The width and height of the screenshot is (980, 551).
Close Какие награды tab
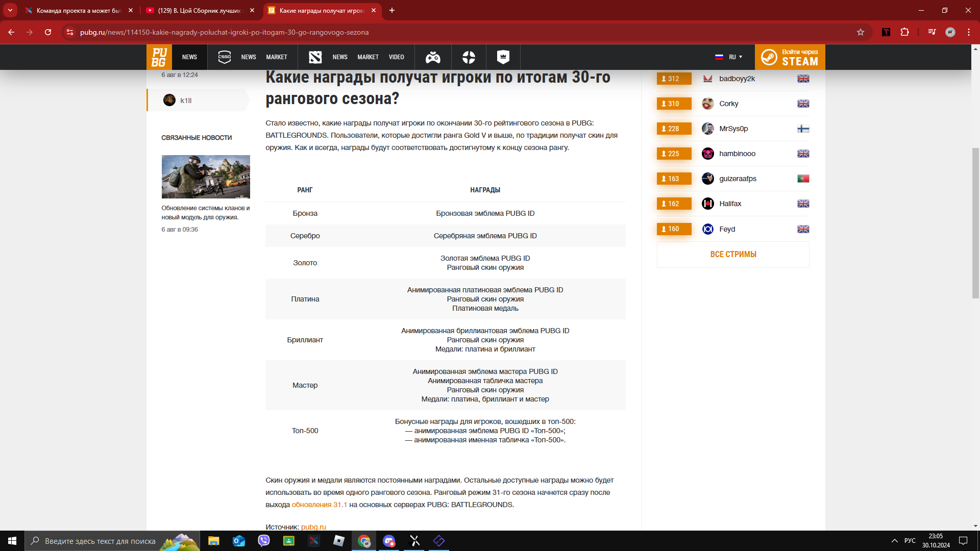pyautogui.click(x=374, y=10)
